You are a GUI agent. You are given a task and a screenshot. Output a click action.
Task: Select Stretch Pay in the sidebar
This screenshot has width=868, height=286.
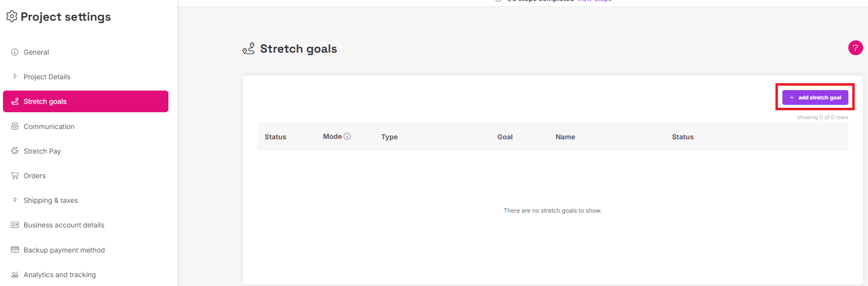(x=42, y=151)
